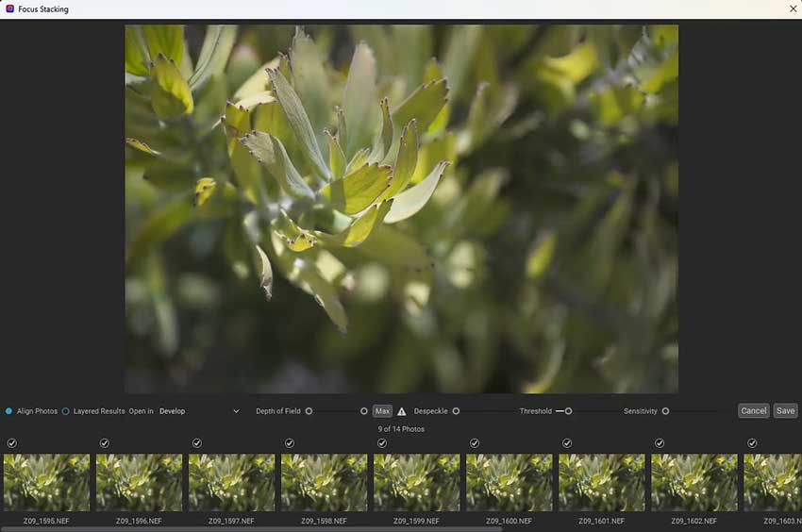Open the 'Open in' Develop dropdown

(199, 411)
